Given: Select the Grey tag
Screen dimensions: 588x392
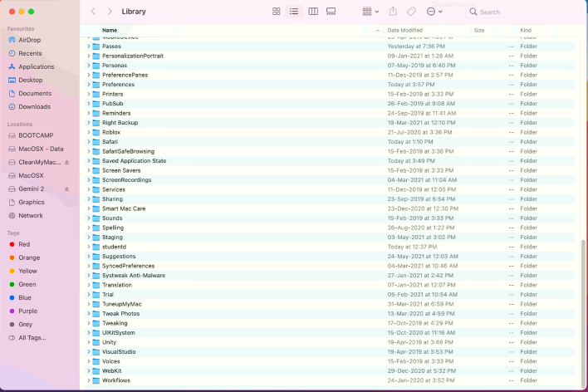Looking at the screenshot, I should (x=26, y=325).
